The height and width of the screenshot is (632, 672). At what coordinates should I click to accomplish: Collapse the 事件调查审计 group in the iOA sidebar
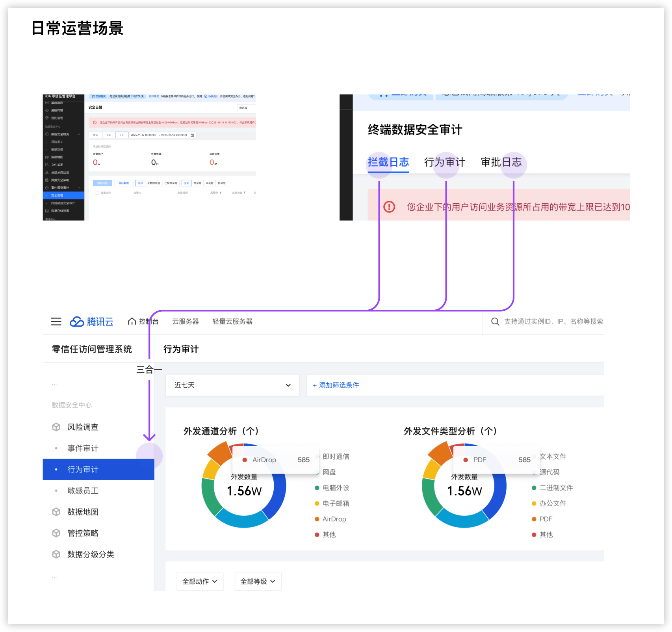(x=79, y=188)
